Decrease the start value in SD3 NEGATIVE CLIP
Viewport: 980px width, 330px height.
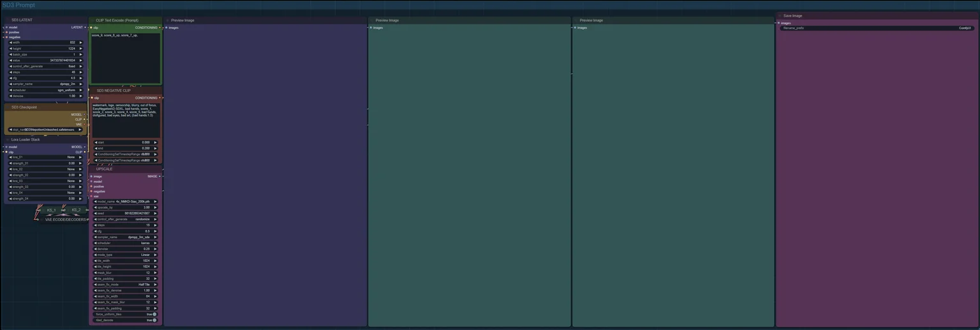coord(96,142)
